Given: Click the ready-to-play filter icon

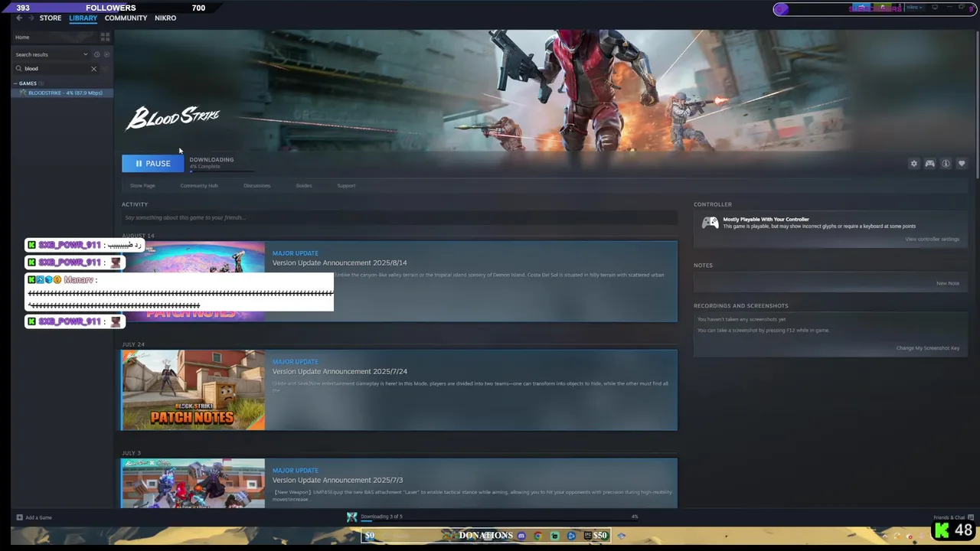Looking at the screenshot, I should pos(106,54).
